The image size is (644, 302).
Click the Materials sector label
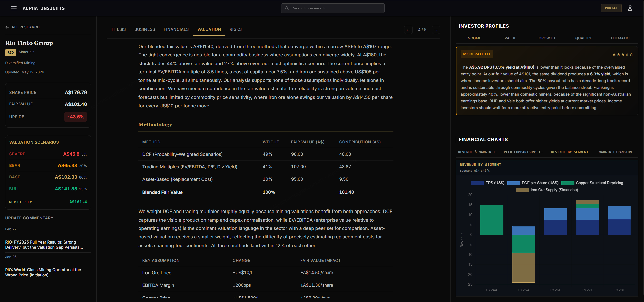[x=26, y=52]
